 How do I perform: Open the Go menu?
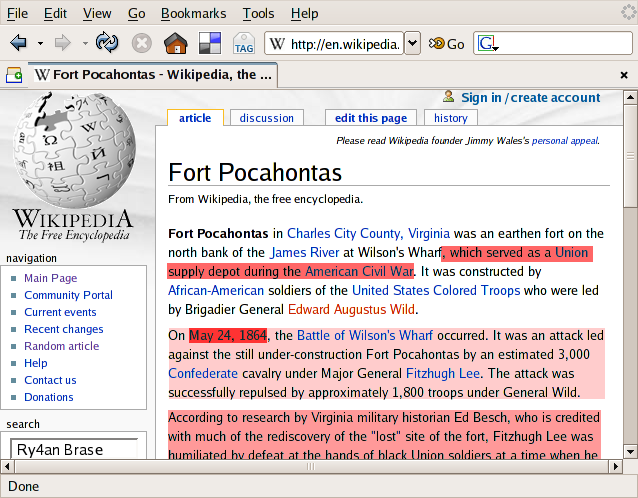tap(136, 13)
